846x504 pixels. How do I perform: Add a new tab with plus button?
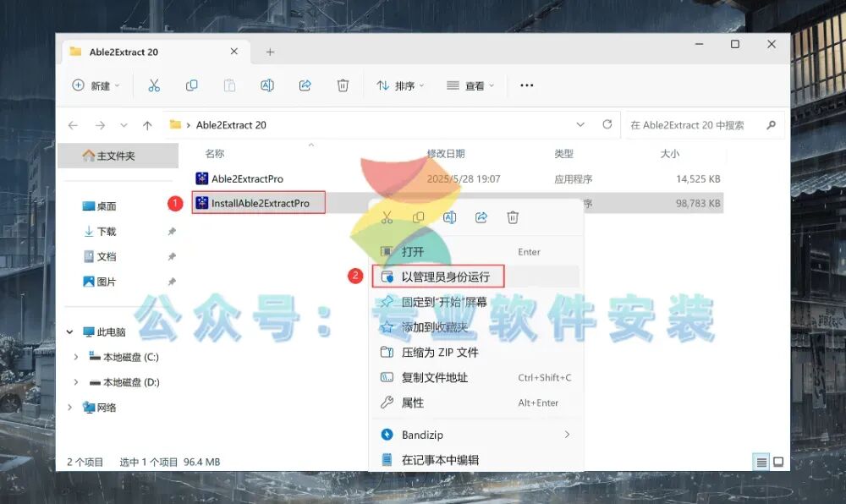click(x=271, y=52)
